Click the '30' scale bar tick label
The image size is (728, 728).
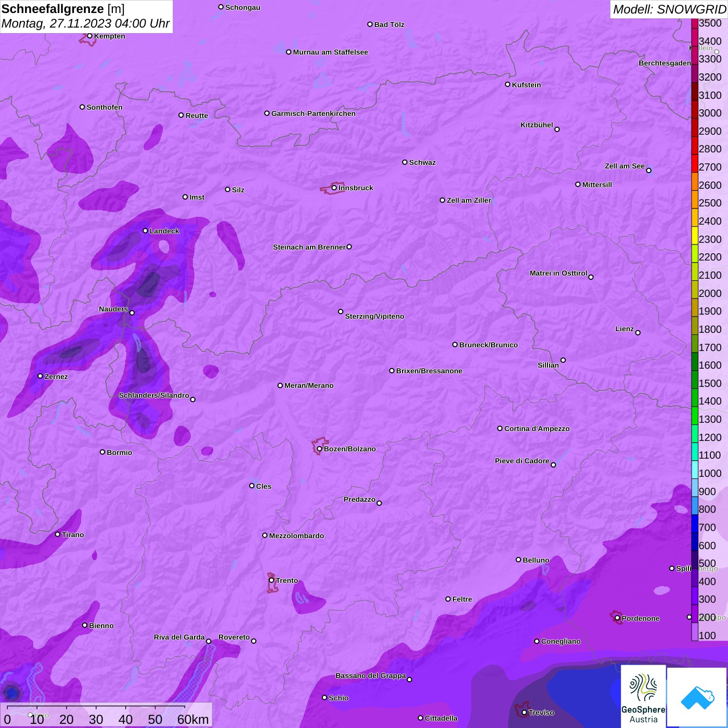[96, 719]
